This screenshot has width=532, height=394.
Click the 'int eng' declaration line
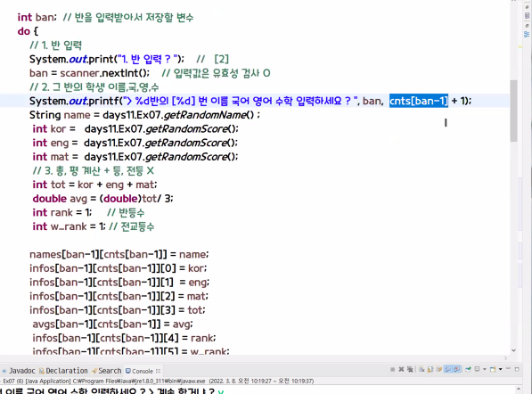pyautogui.click(x=135, y=143)
